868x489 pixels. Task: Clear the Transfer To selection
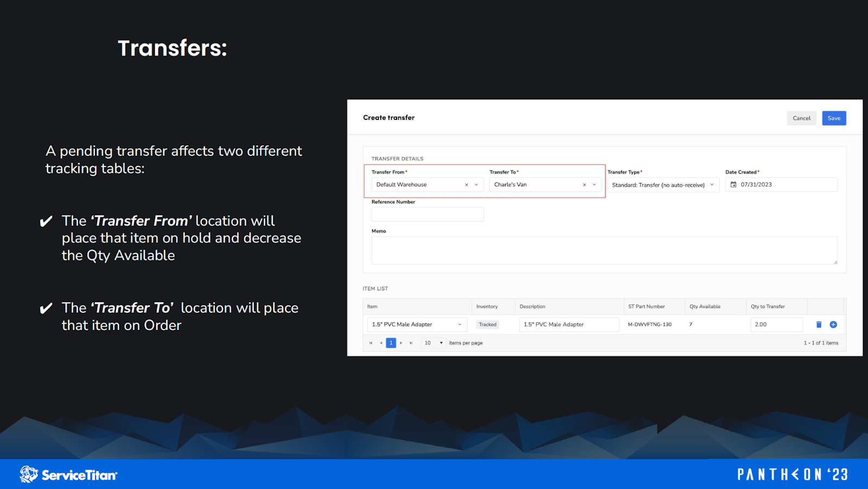[584, 185]
